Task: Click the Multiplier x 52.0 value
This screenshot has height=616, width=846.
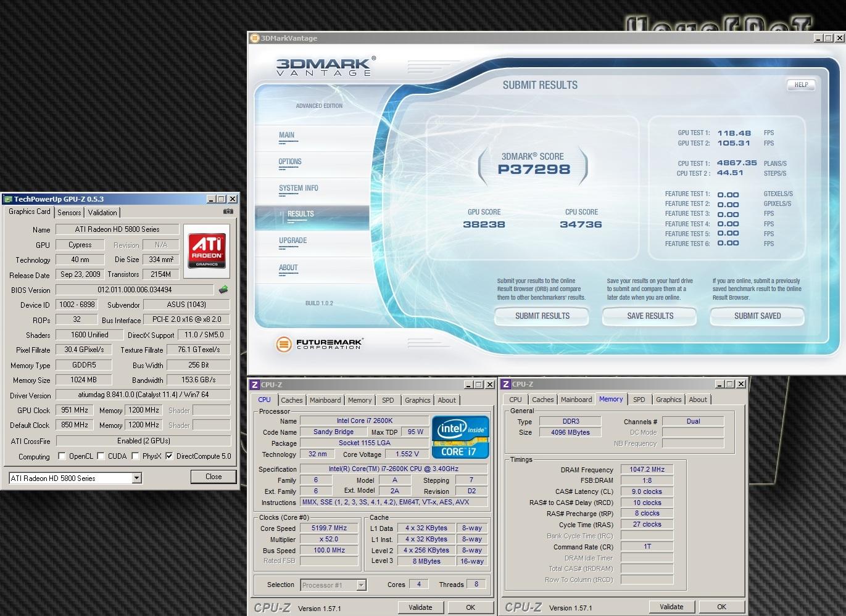Action: [x=329, y=540]
